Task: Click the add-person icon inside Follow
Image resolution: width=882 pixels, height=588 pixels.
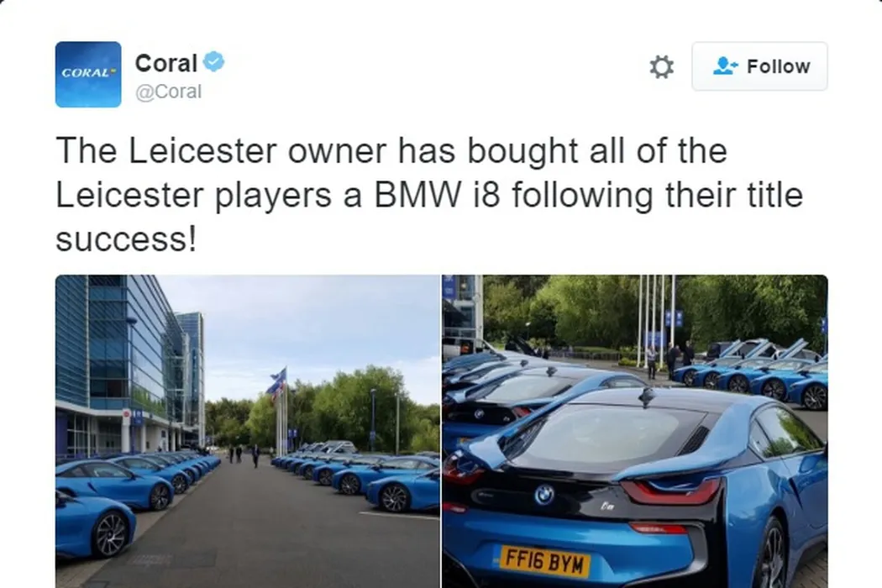Action: [x=724, y=66]
